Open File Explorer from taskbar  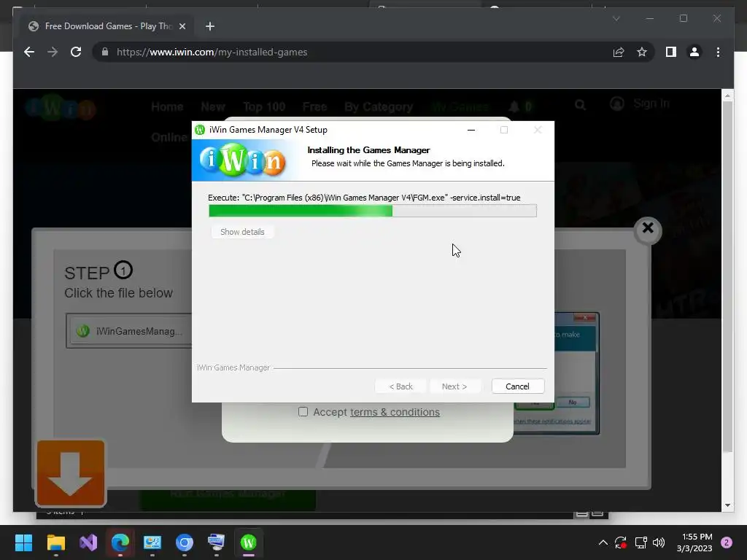(x=55, y=542)
